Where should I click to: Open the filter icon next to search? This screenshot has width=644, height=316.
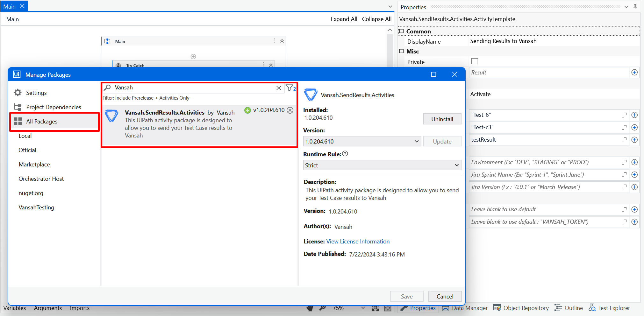pyautogui.click(x=290, y=88)
